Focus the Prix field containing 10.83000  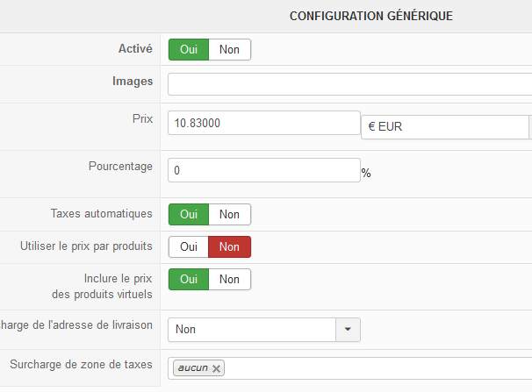(263, 124)
